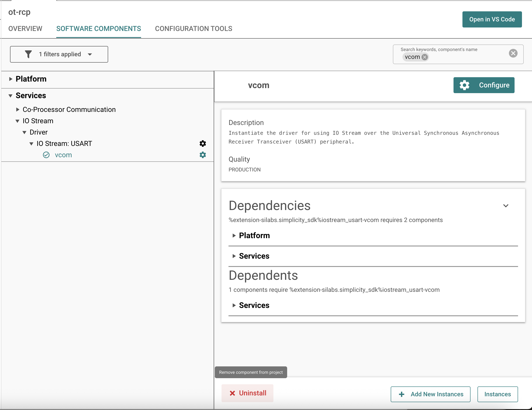Clear the search field using the X icon
532x410 pixels.
click(513, 53)
